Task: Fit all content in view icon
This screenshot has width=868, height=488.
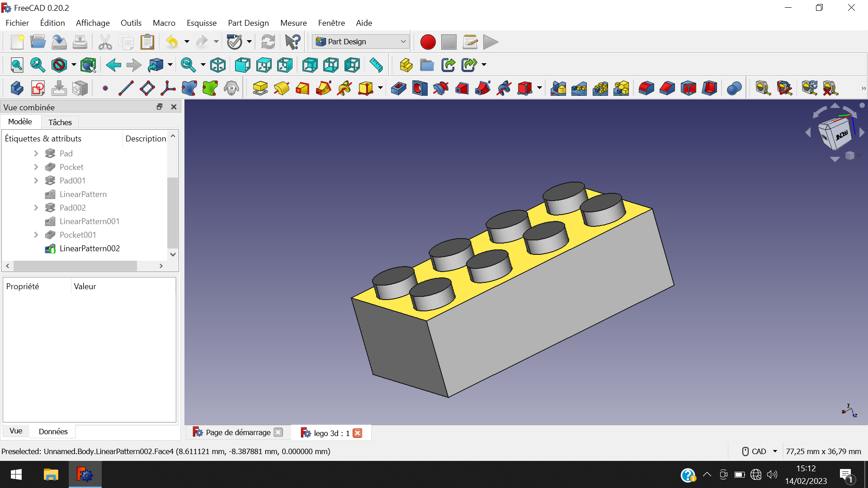Action: tap(17, 65)
